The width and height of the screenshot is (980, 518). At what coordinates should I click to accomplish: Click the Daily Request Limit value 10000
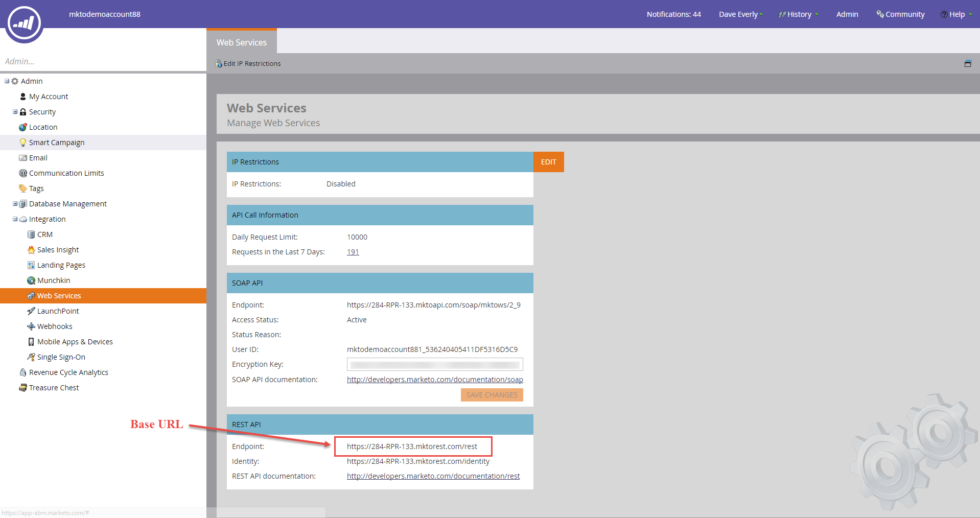coord(357,237)
